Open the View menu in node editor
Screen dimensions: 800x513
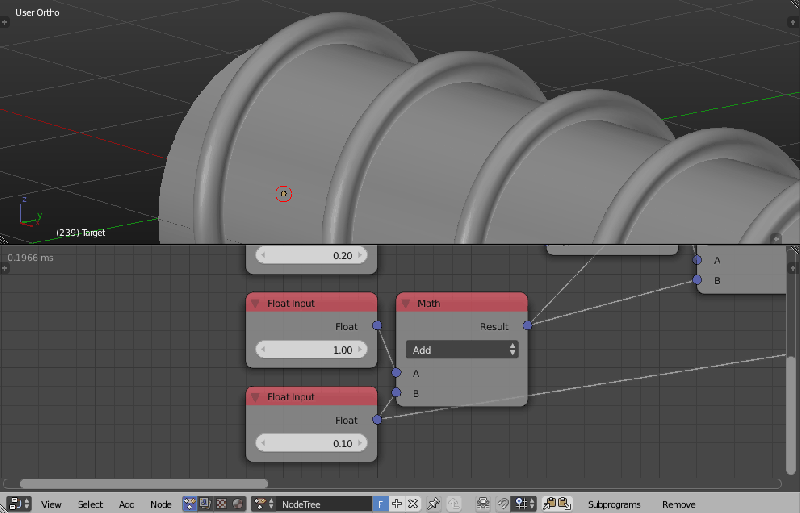[51, 504]
